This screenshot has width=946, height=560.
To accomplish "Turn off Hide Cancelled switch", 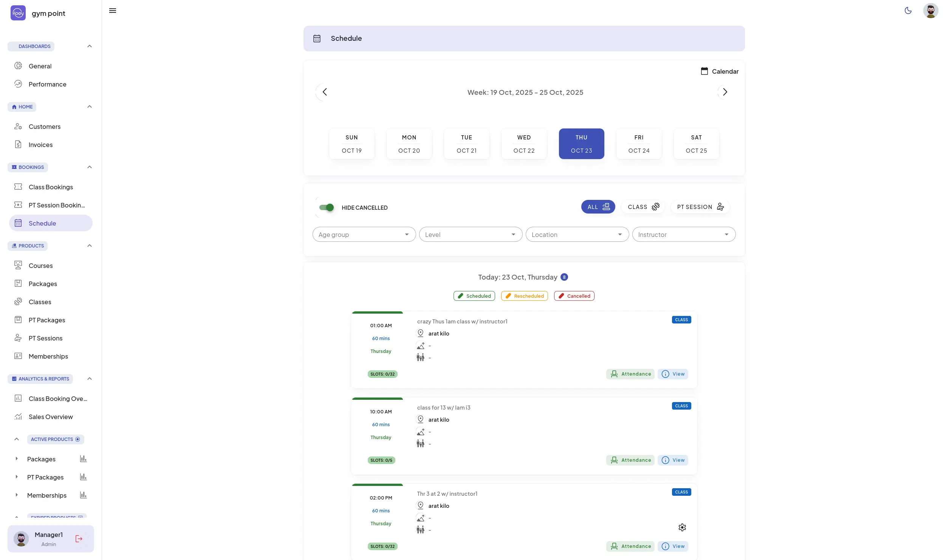I will click(327, 207).
